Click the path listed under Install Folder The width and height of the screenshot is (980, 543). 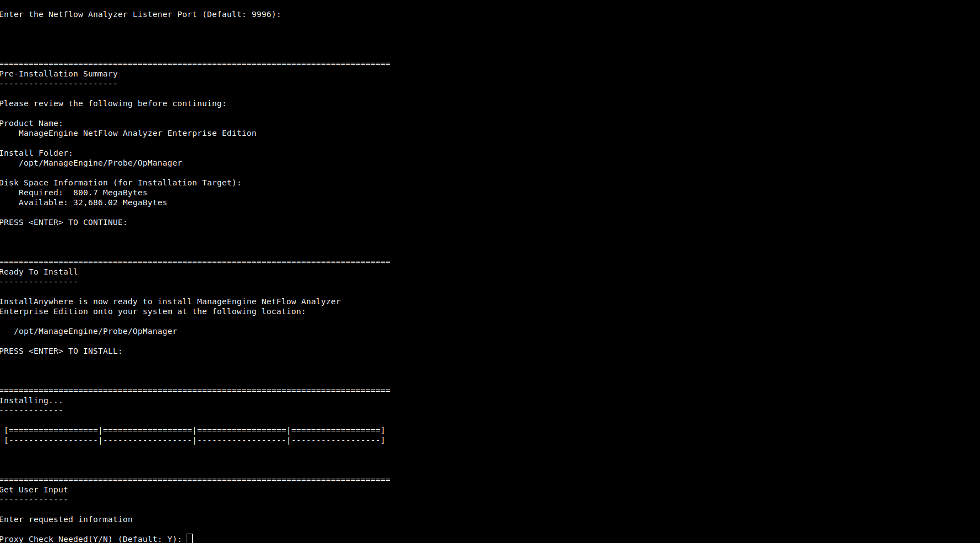point(100,163)
